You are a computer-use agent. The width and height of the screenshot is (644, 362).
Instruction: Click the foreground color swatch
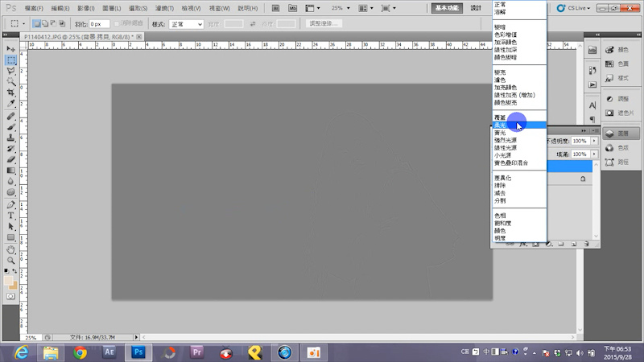tap(9, 282)
